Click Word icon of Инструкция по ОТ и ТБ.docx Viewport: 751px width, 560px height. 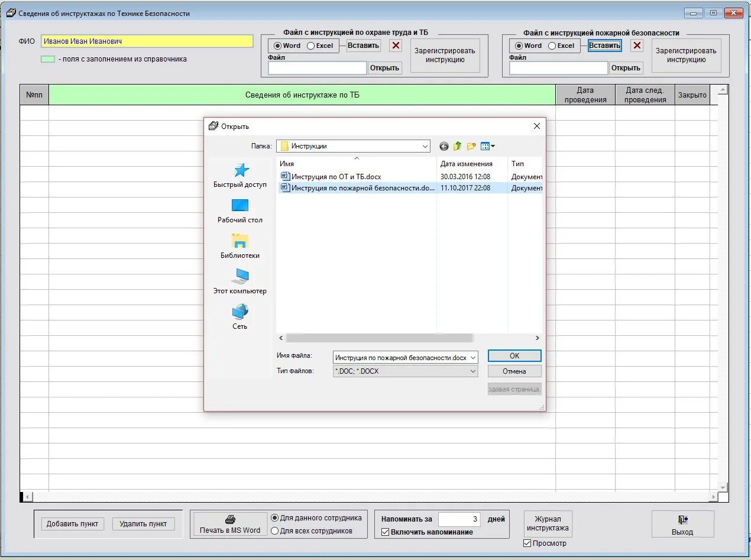(x=285, y=176)
